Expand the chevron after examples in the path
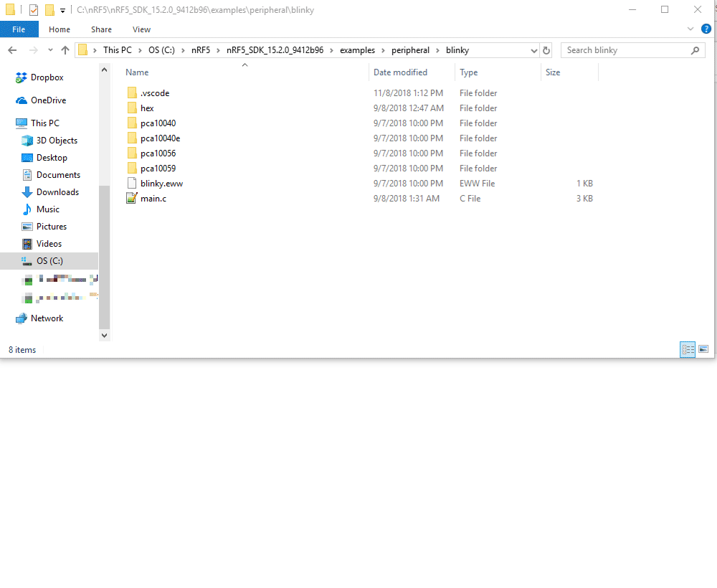The height and width of the screenshot is (588, 717). click(x=383, y=50)
